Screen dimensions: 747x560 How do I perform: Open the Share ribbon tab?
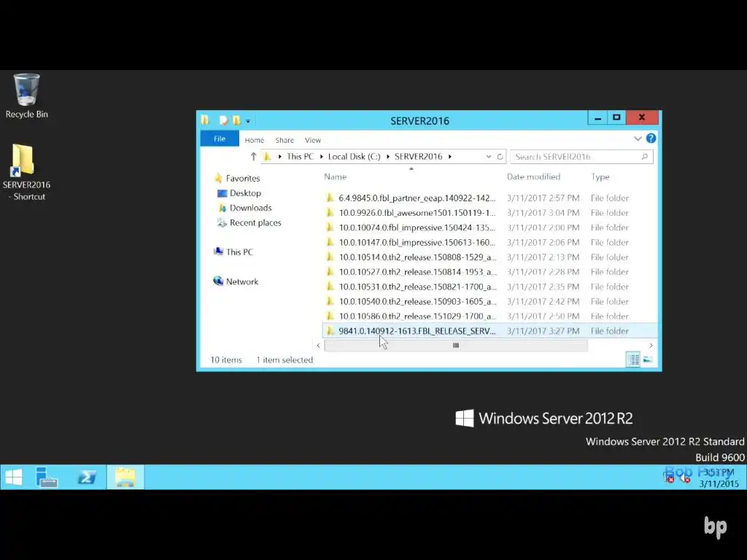point(285,140)
